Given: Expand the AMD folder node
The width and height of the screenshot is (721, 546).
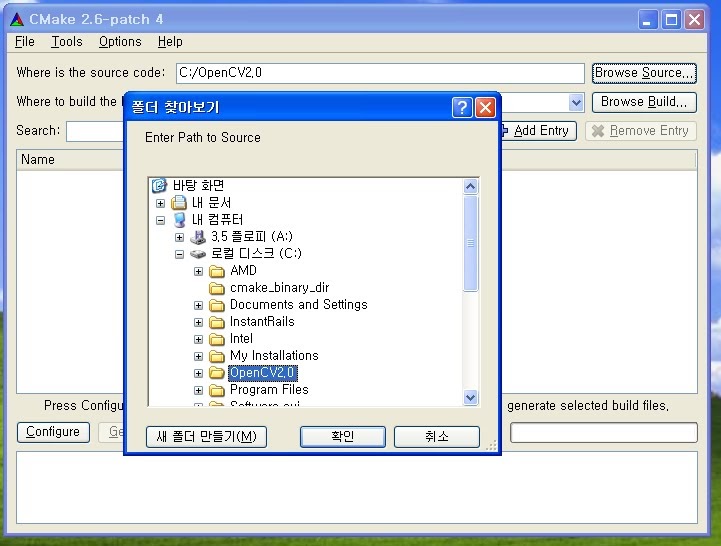Looking at the screenshot, I should pyautogui.click(x=198, y=271).
